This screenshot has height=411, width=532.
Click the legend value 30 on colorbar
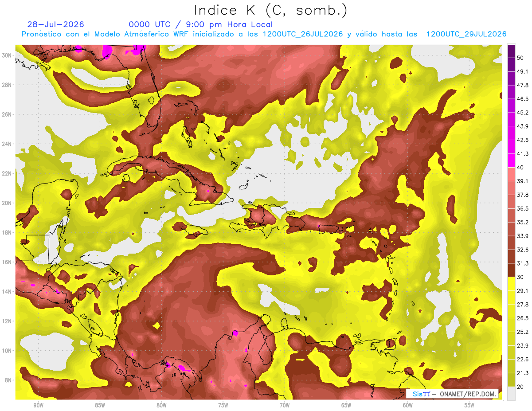point(521,277)
